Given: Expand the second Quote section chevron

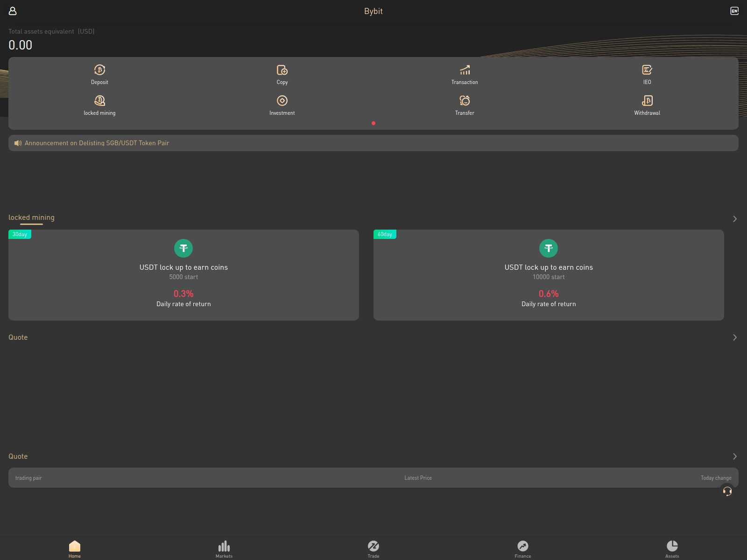Looking at the screenshot, I should [x=735, y=456].
